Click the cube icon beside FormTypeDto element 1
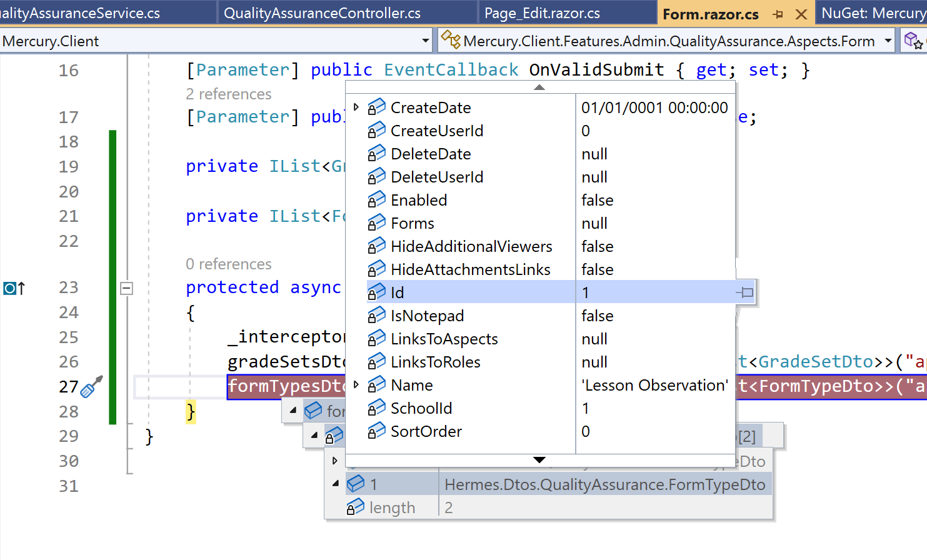Screen dimensions: 927x560 [357, 484]
